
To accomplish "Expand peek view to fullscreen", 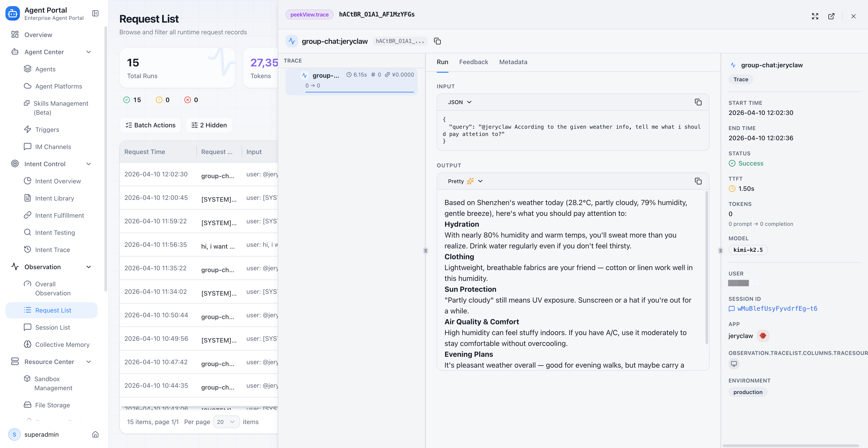I will click(815, 16).
